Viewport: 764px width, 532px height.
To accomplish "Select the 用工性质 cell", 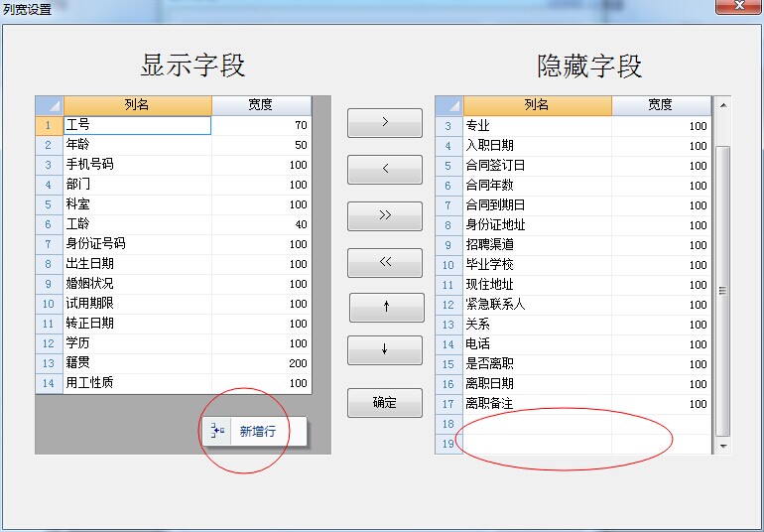I will 137,383.
